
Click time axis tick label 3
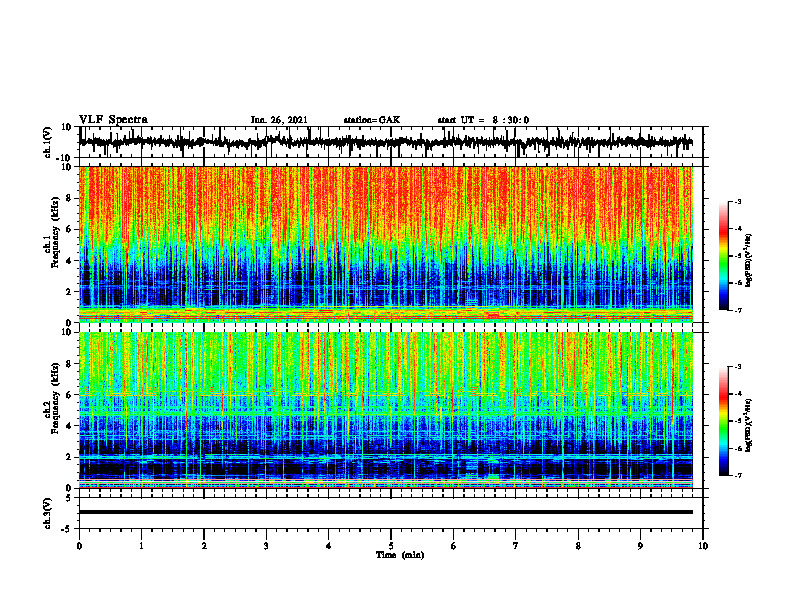(266, 546)
